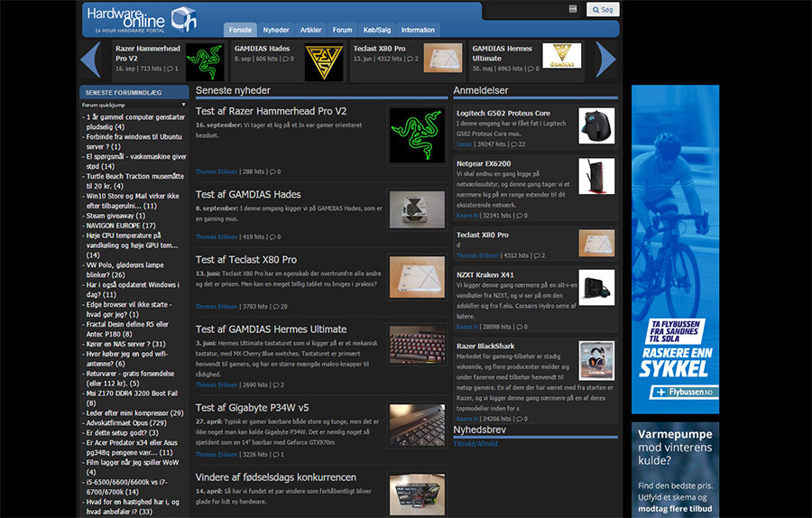
Task: Open forum thread 'Steam giveaway'
Action: [115, 216]
